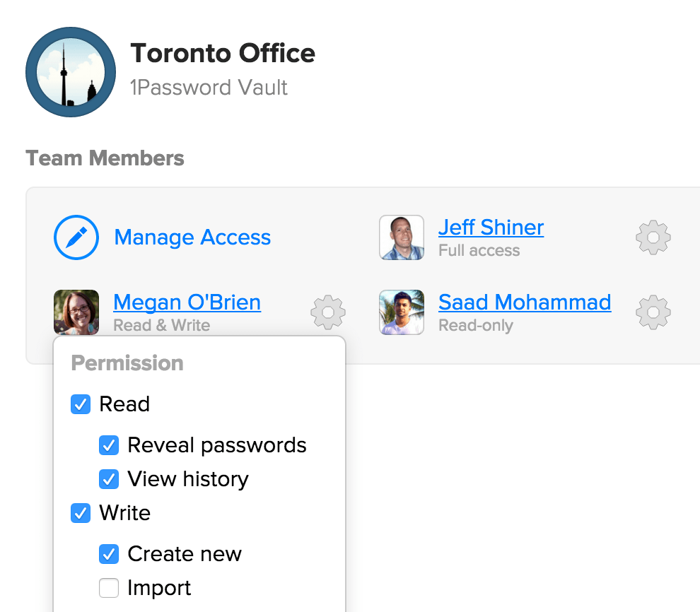Click Megan O'Brien's profile photo
700x612 pixels.
click(76, 312)
